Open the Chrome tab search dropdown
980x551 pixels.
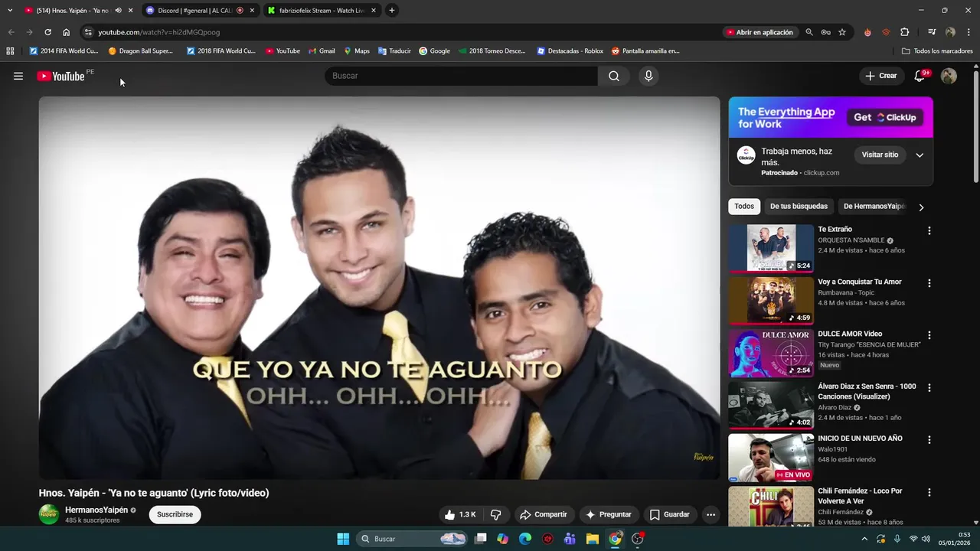pos(10,10)
